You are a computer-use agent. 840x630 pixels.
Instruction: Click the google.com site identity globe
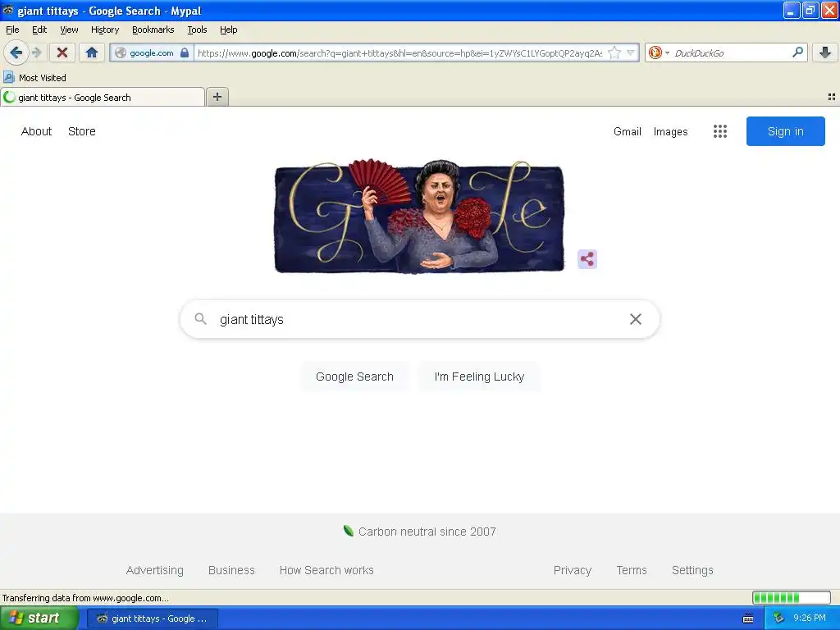click(x=121, y=52)
